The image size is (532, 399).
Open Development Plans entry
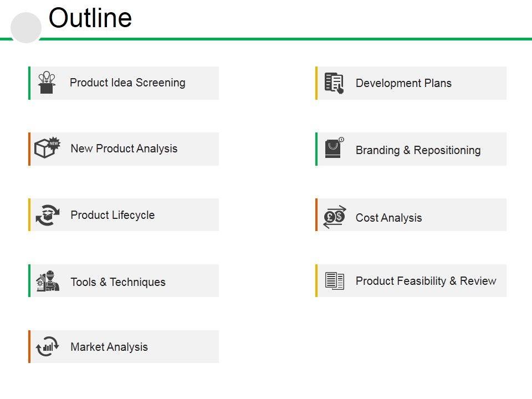coord(403,83)
